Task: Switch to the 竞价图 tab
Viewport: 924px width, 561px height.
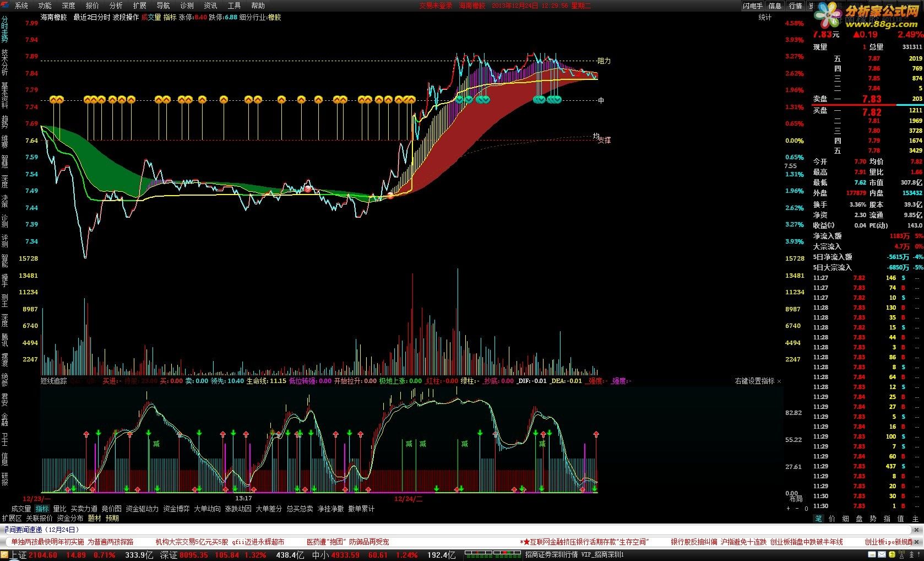Action: (x=111, y=509)
